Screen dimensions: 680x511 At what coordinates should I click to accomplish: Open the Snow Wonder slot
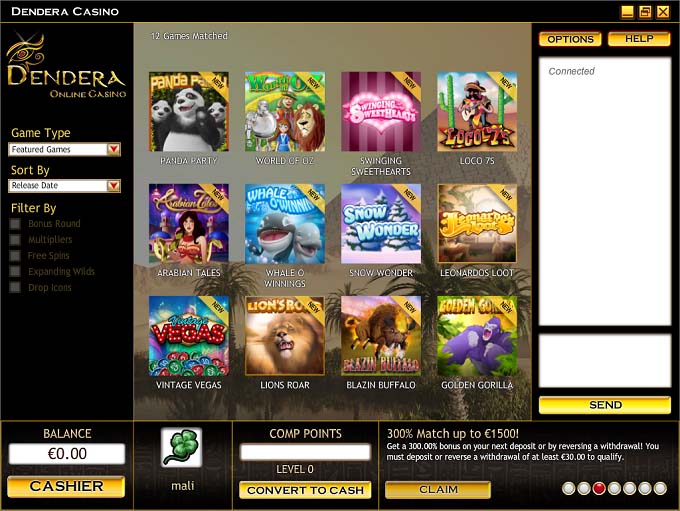[381, 224]
